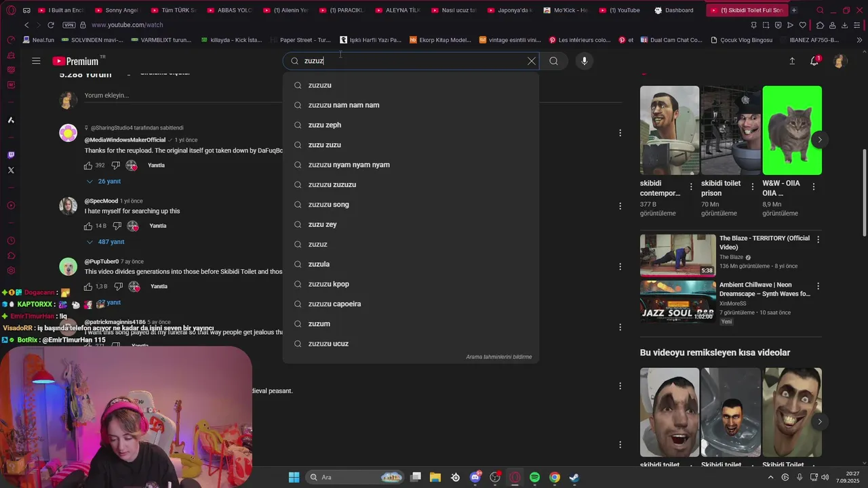Reply "Yanıtla" to the SpecMood comment
Screen dimensions: 868x488
158,226
